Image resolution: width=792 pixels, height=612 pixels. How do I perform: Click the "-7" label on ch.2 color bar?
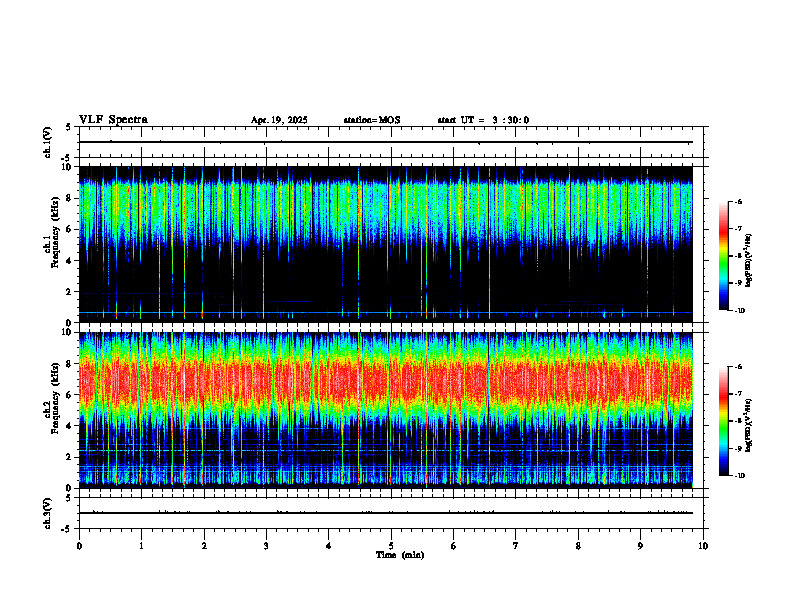click(x=738, y=394)
